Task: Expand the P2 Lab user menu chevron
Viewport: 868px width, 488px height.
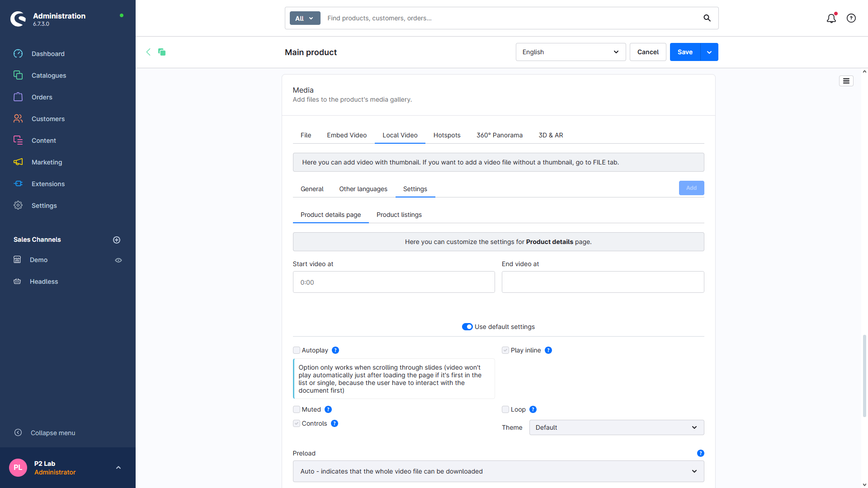Action: [118, 468]
